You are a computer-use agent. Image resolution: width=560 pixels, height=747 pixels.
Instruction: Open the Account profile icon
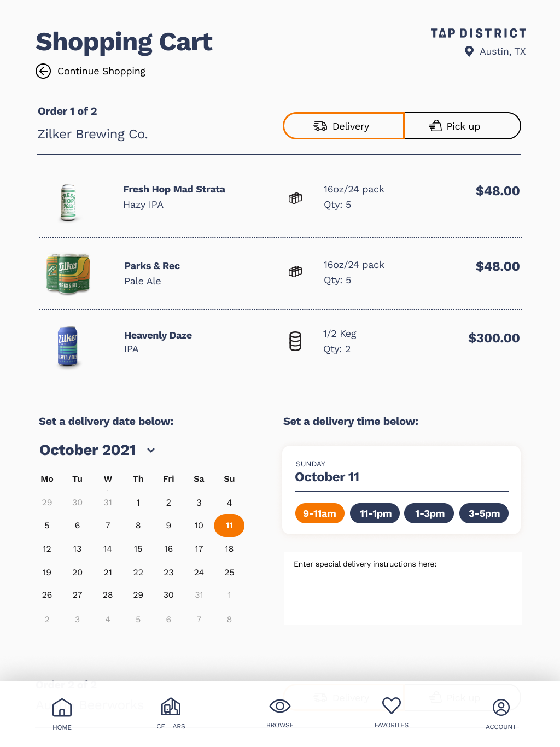click(501, 708)
